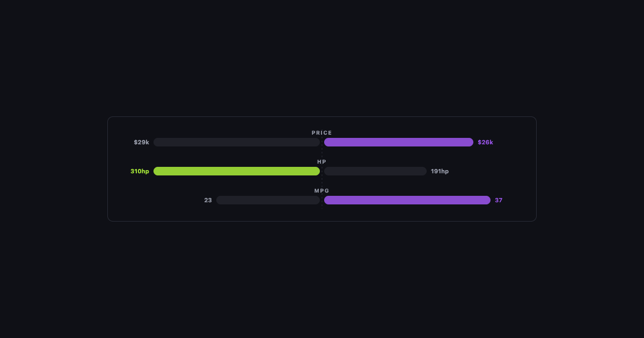The image size is (644, 338).
Task: Select the 23 mpg value label
Action: click(208, 200)
